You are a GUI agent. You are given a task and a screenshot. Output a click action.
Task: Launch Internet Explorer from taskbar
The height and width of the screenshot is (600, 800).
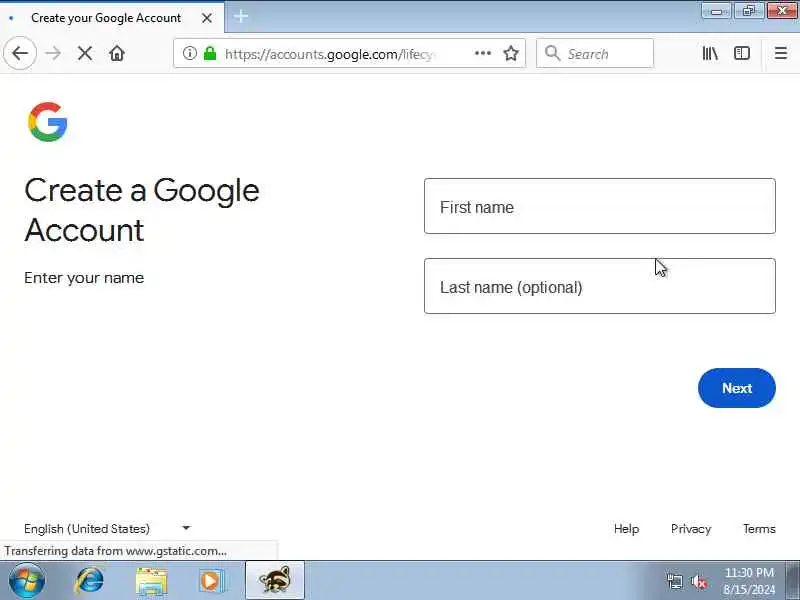click(x=90, y=581)
